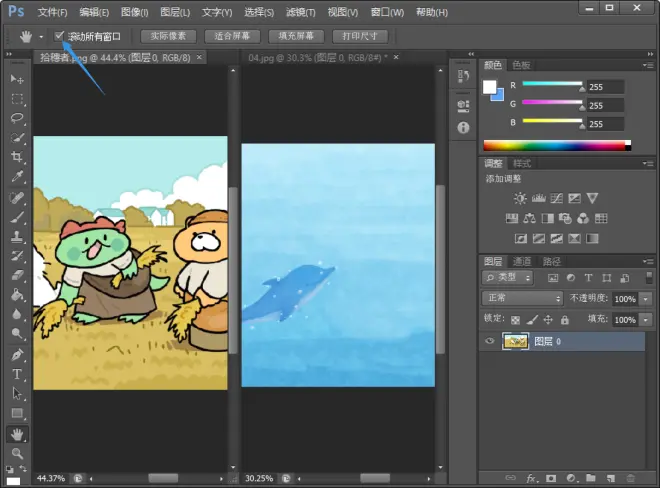Select the Brush tool
Image resolution: width=660 pixels, height=488 pixels.
(x=17, y=217)
